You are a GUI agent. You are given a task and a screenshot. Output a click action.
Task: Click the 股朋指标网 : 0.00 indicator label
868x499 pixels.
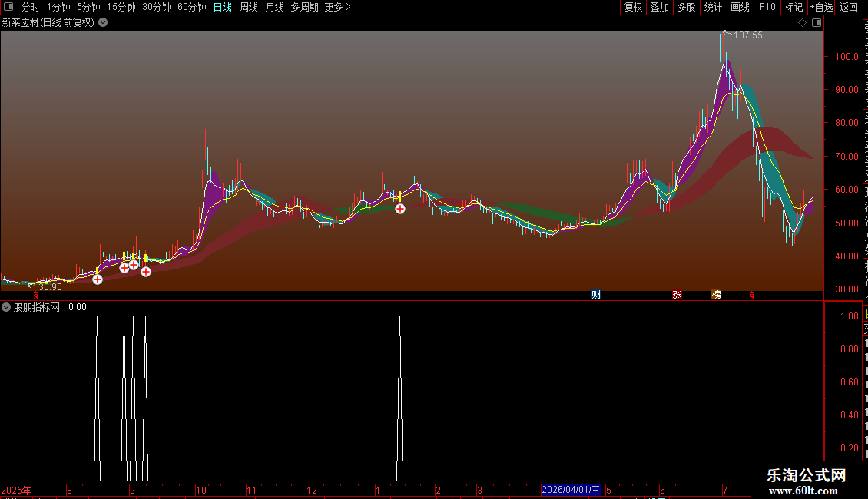(x=50, y=307)
